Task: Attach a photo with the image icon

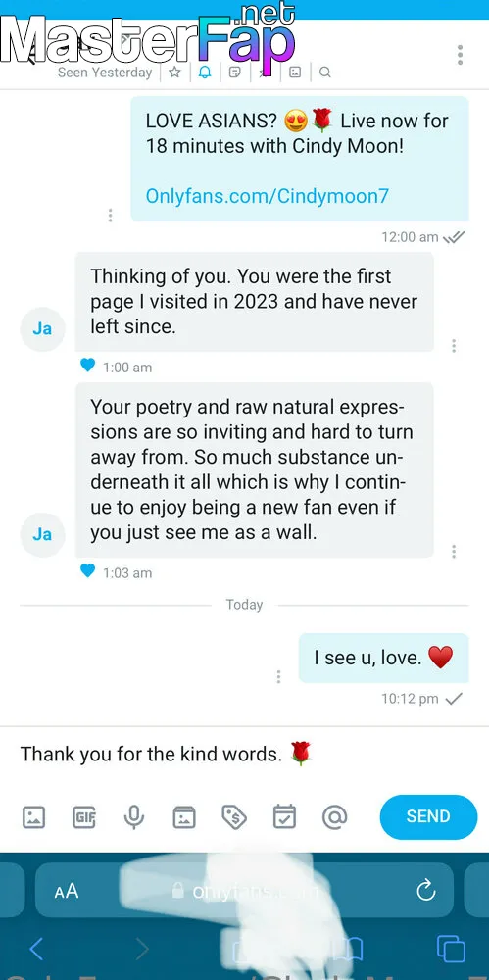Action: pos(33,817)
